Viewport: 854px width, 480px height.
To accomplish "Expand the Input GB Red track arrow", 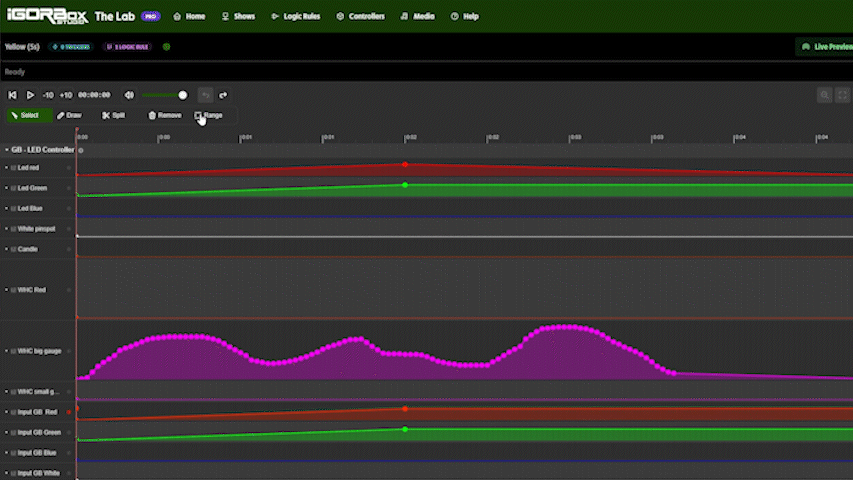I will 7,412.
